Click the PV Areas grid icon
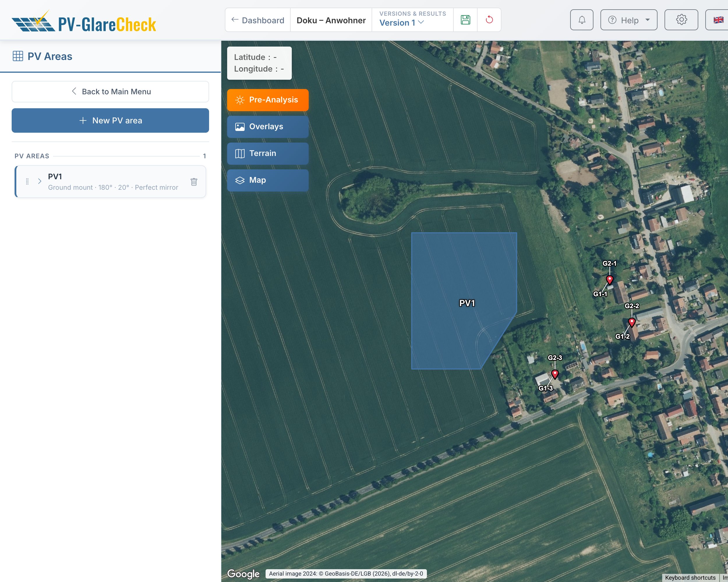 (x=18, y=56)
